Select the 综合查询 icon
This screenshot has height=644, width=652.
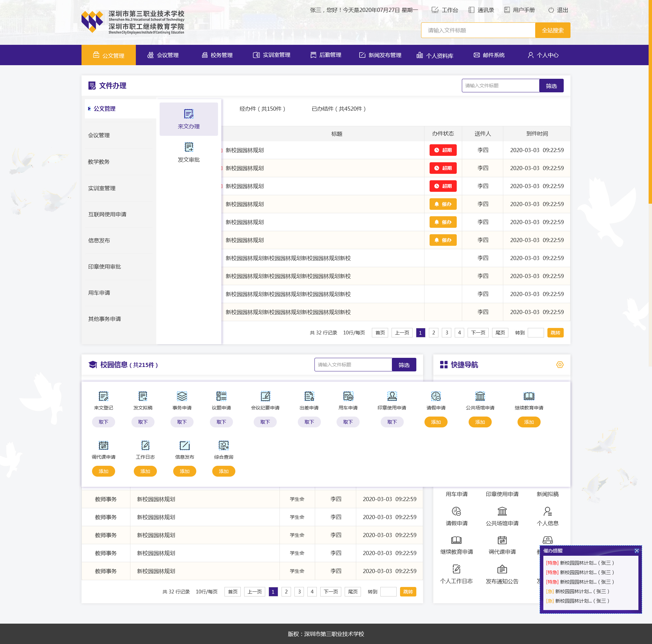[x=223, y=445]
